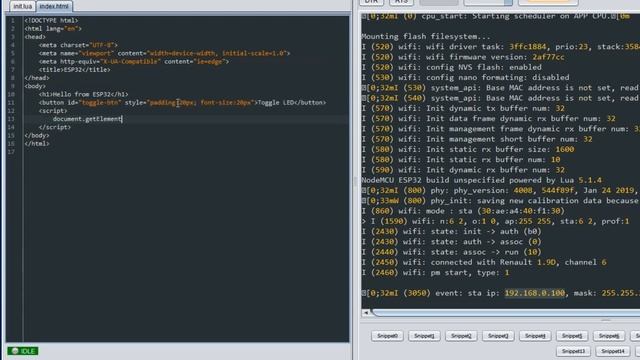The height and width of the screenshot is (360, 640).
Task: Switch to the index.html tab
Action: [54, 6]
